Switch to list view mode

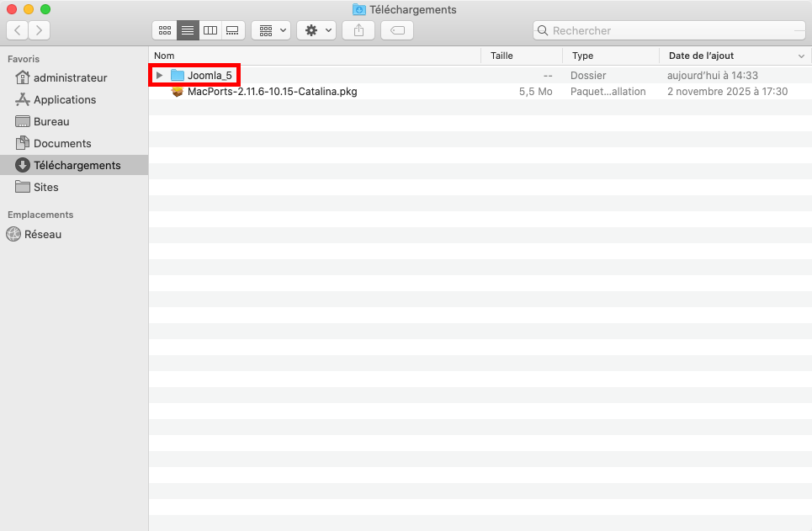click(x=188, y=30)
